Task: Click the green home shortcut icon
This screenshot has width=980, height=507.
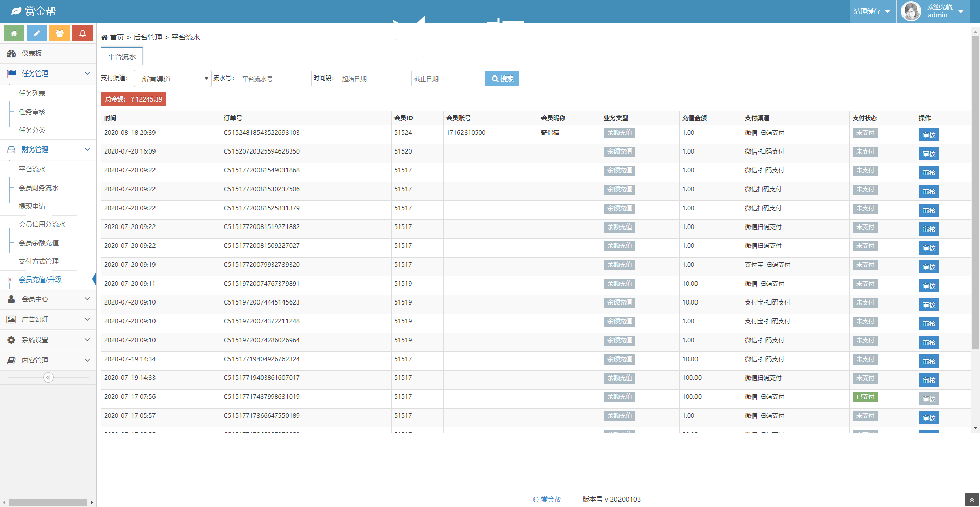Action: 14,33
